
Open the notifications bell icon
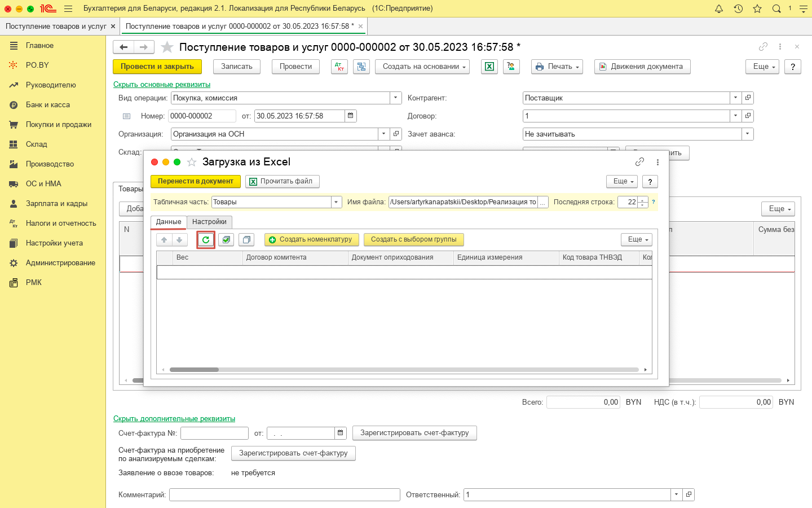tap(719, 8)
